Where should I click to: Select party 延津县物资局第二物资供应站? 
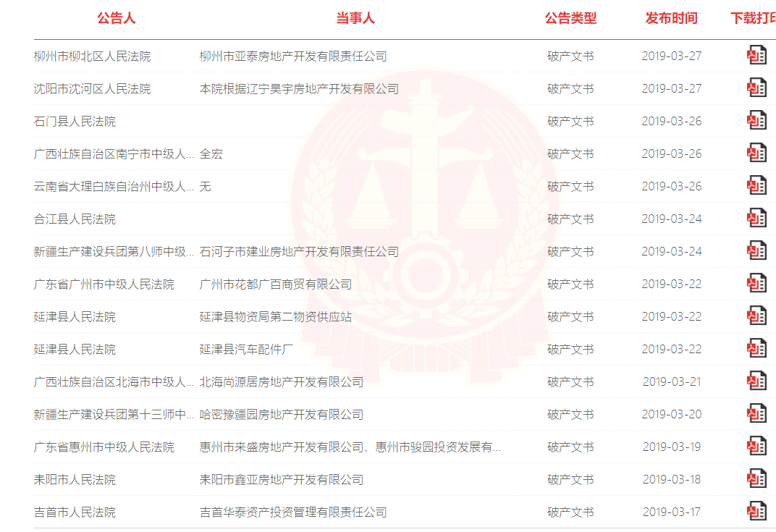click(276, 317)
